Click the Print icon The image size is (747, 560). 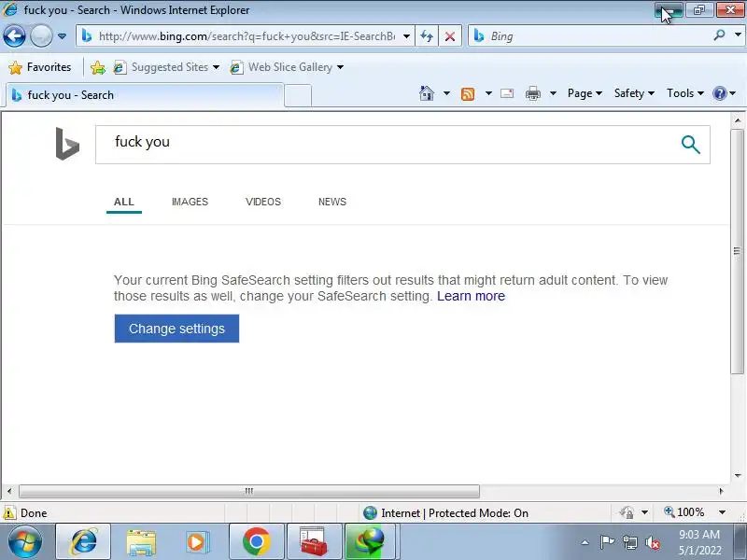[x=532, y=93]
